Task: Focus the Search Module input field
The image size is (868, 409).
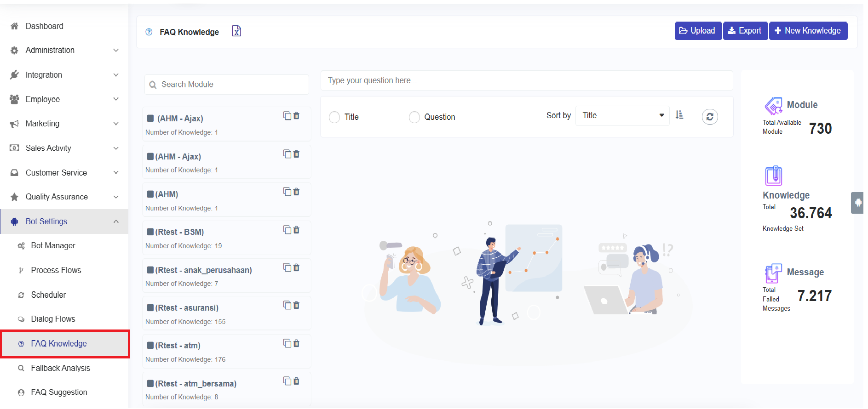Action: pos(232,85)
